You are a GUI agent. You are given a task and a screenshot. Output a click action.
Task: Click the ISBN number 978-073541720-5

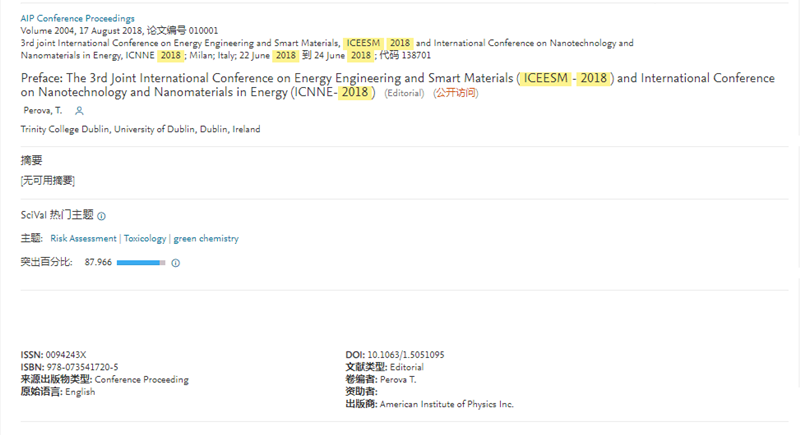click(82, 367)
